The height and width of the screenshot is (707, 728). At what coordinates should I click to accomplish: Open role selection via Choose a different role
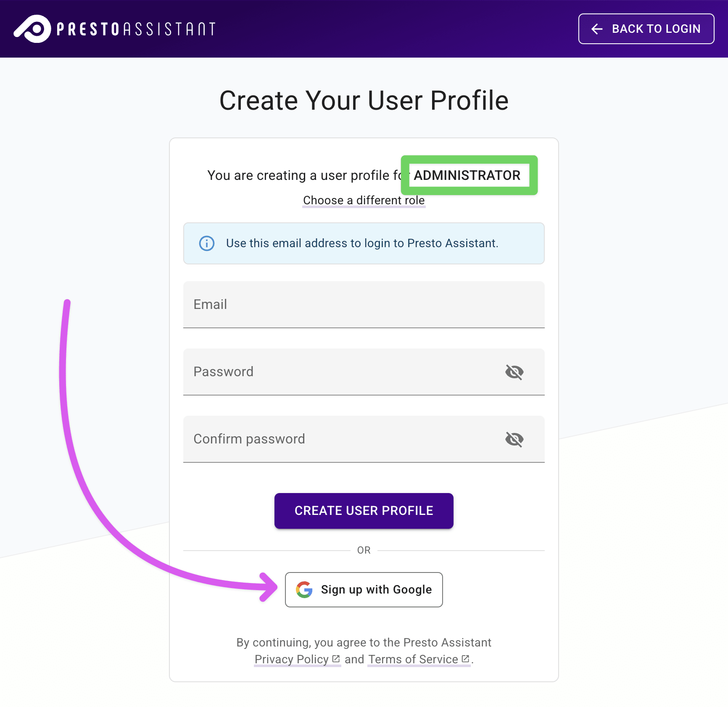363,200
